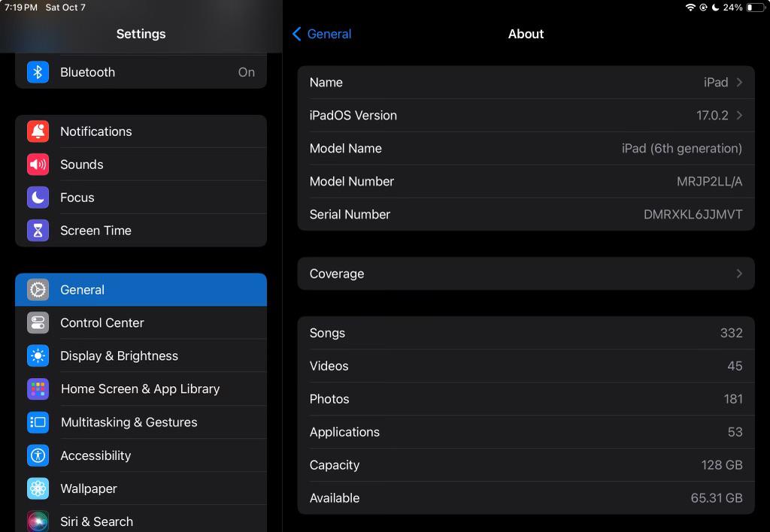Tap the Model Name label
770x532 pixels.
tap(346, 148)
